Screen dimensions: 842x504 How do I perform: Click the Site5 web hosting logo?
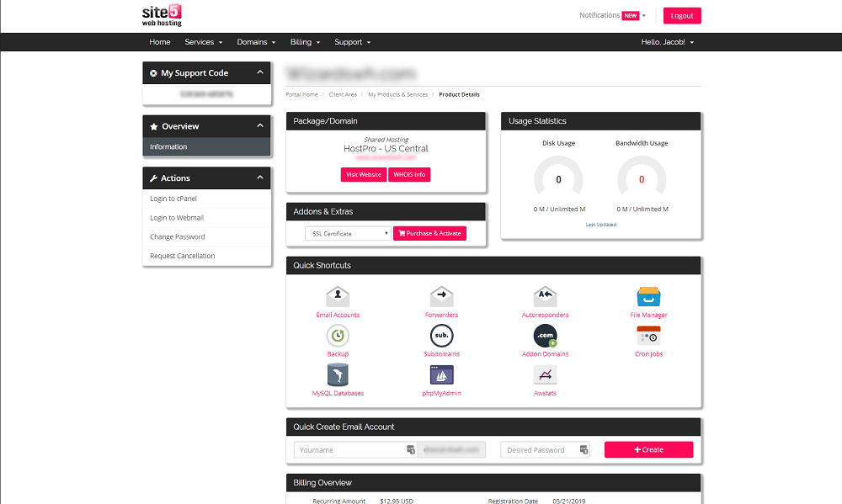point(162,15)
